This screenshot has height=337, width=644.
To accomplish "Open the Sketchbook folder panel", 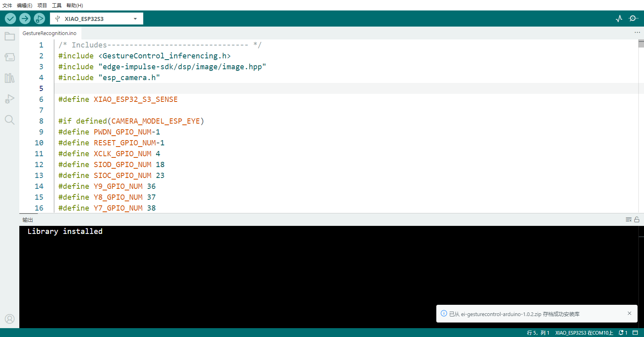I will 10,36.
